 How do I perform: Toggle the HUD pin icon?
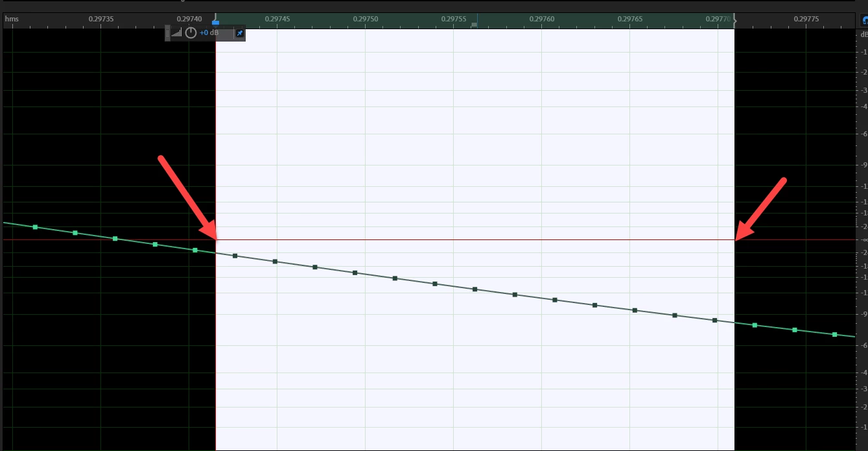[239, 33]
